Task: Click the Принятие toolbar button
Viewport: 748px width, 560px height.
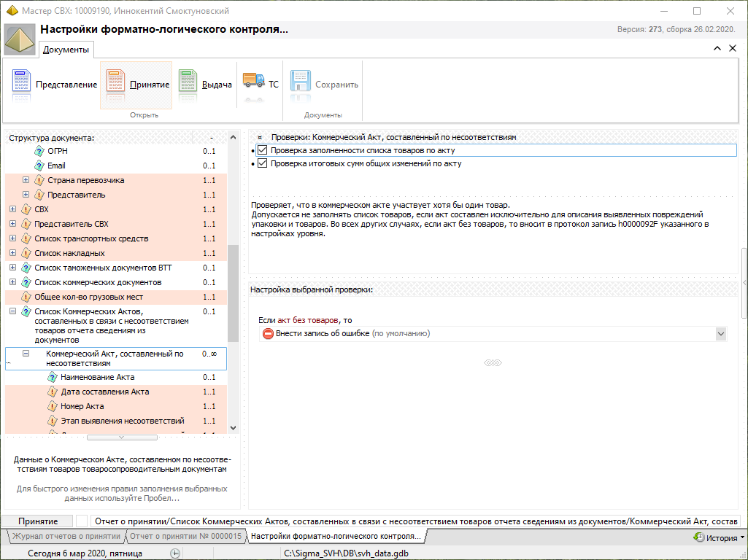Action: (x=136, y=85)
